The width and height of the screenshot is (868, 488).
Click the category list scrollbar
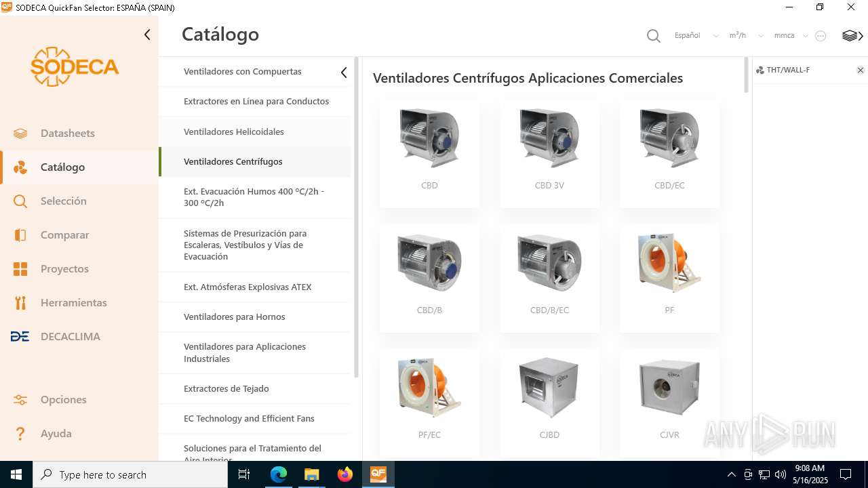[x=356, y=218]
